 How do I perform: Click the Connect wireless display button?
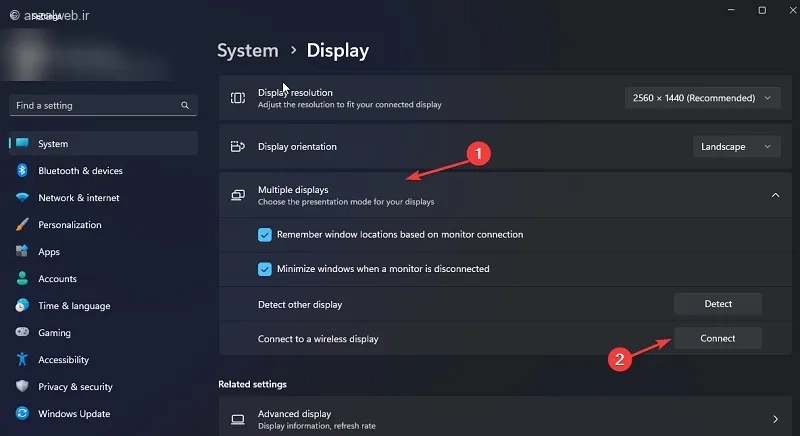pyautogui.click(x=718, y=338)
